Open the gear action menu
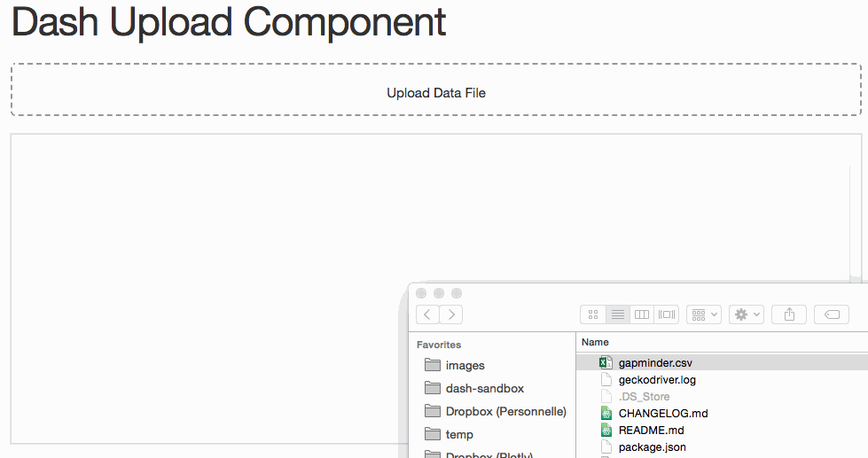Screen dimensions: 868x458 [747, 314]
